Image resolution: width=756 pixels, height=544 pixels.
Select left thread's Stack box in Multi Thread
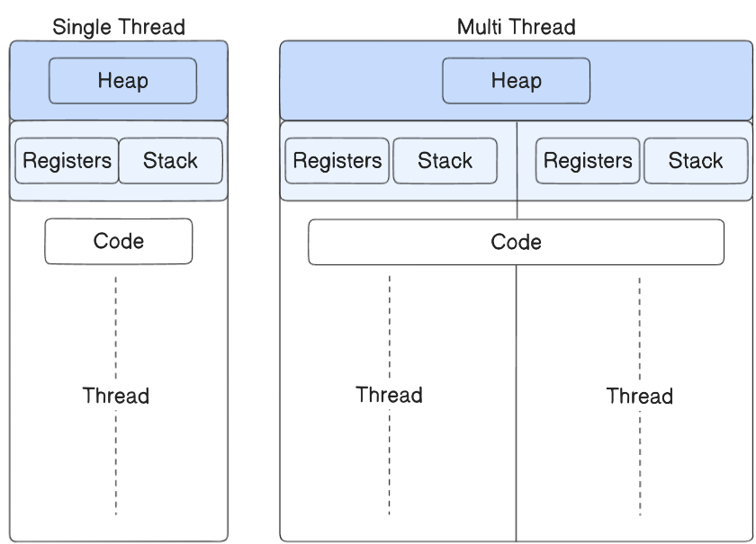tap(445, 161)
